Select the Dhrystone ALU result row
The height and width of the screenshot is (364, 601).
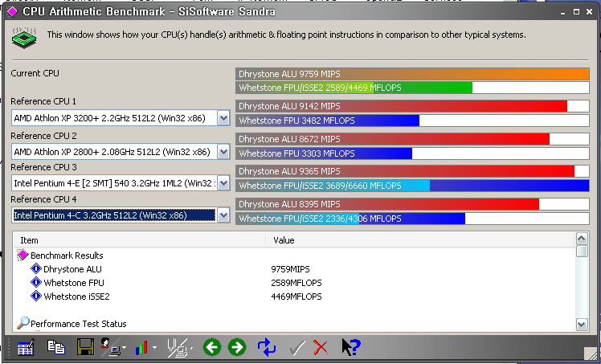click(294, 269)
